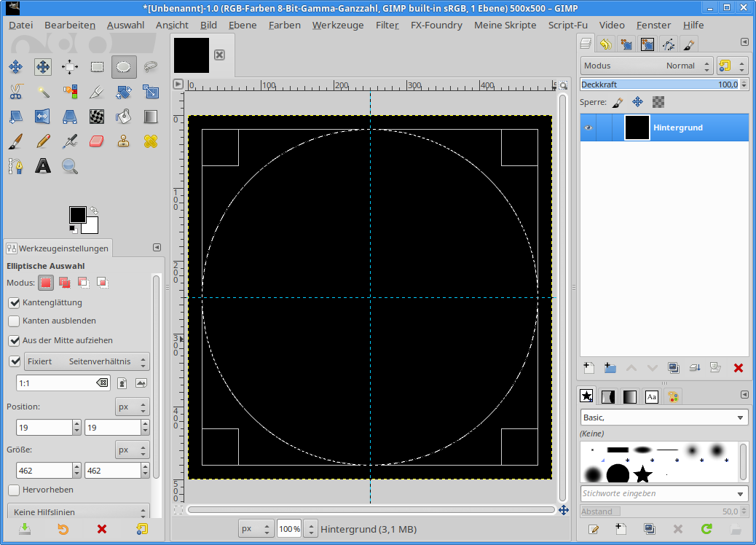Hide the Hintergrund layer via eye icon
Screen dimensions: 756x545
point(588,128)
